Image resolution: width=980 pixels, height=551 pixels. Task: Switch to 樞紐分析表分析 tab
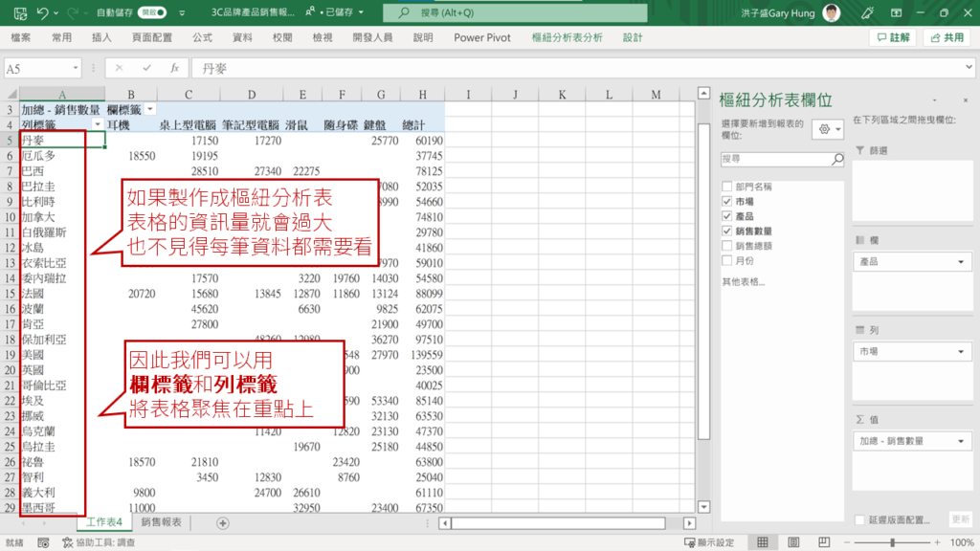click(567, 37)
